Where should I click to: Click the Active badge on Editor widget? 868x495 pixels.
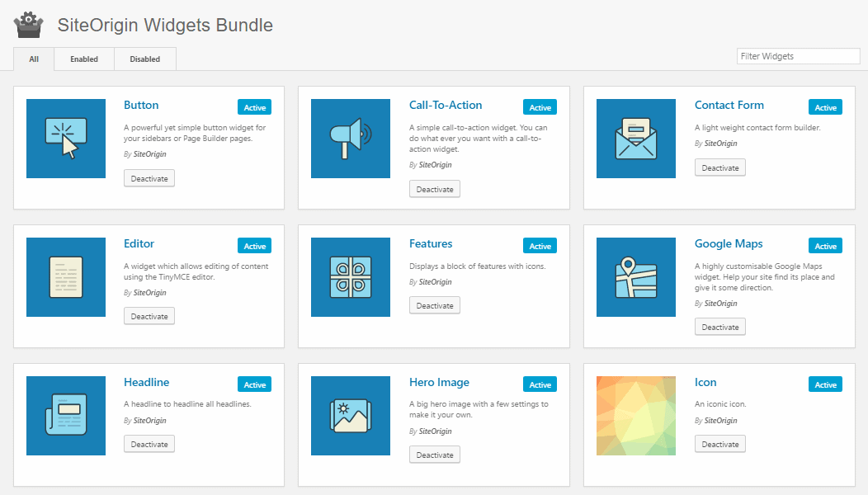coord(255,246)
